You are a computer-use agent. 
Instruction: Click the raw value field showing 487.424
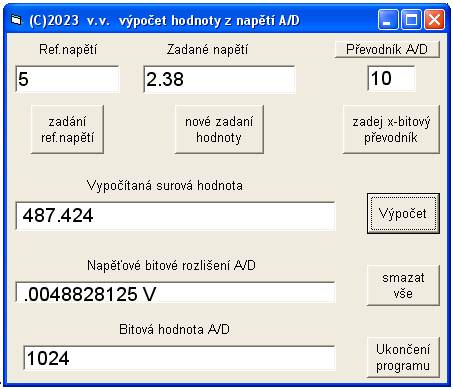click(x=175, y=216)
